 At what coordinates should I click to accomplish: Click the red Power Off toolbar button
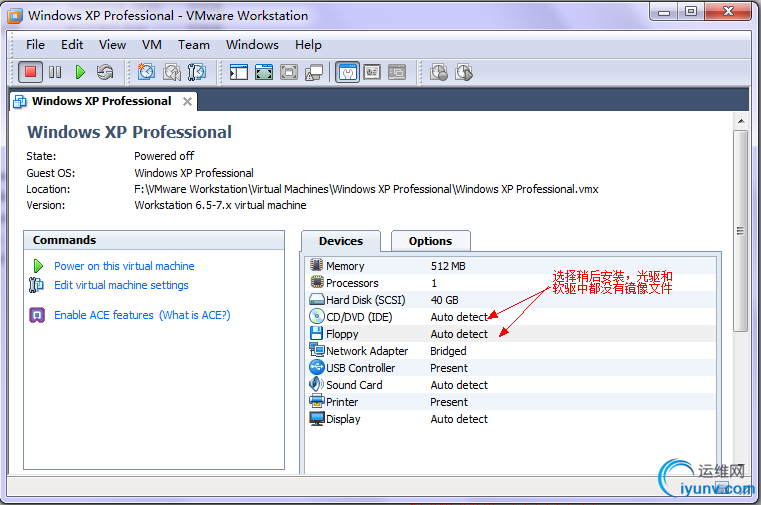[x=30, y=72]
